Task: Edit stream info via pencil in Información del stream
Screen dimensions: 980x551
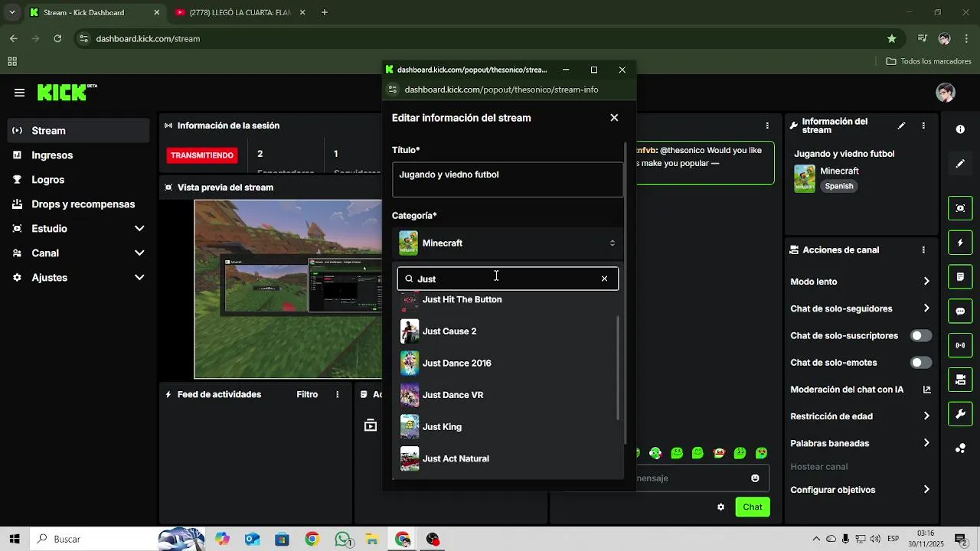Action: tap(901, 126)
